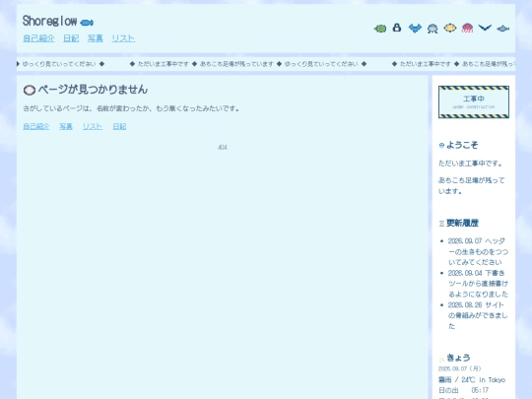
Task: Click sidebar paragraph ただいま工事中です。
Action: point(471,164)
